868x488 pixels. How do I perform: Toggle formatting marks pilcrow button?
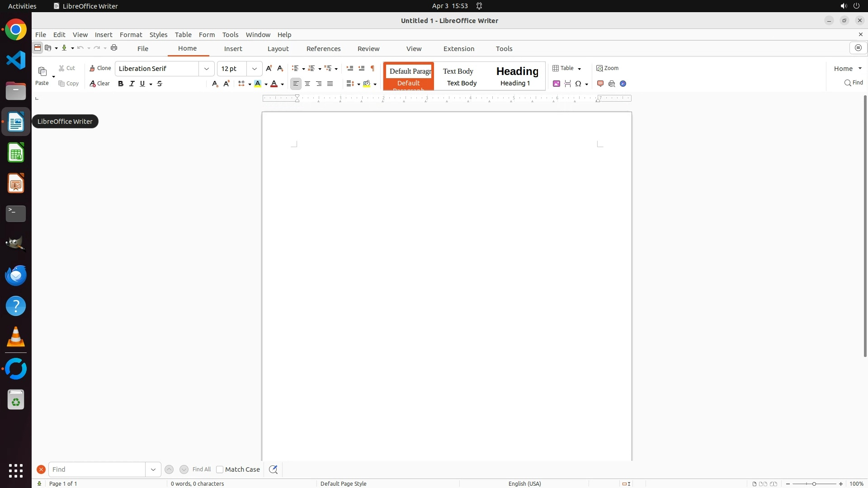373,68
